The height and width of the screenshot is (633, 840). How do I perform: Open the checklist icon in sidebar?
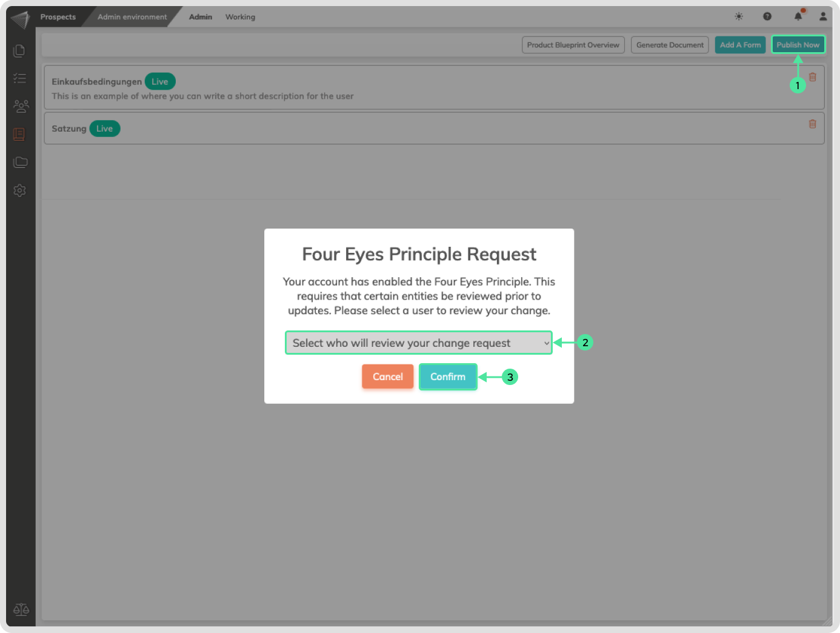(19, 78)
